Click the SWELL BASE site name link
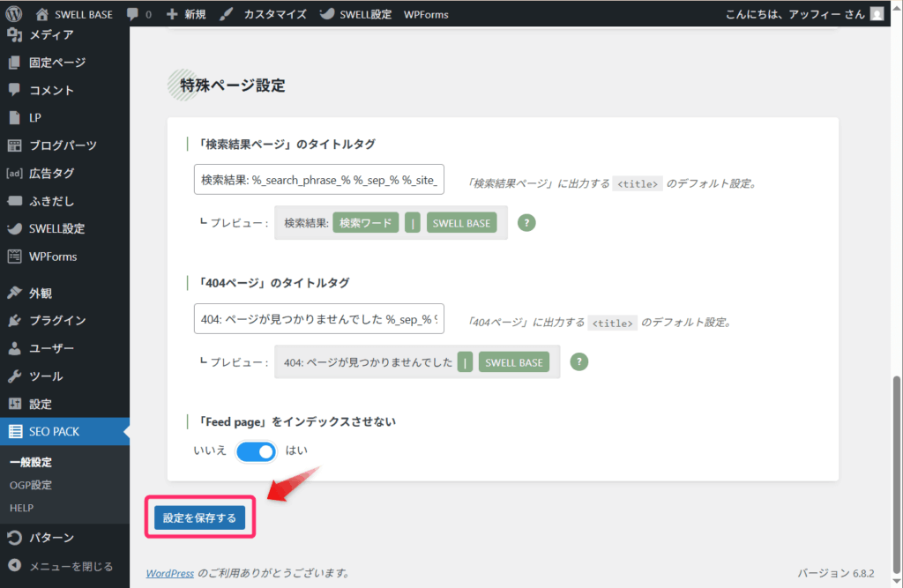 84,14
